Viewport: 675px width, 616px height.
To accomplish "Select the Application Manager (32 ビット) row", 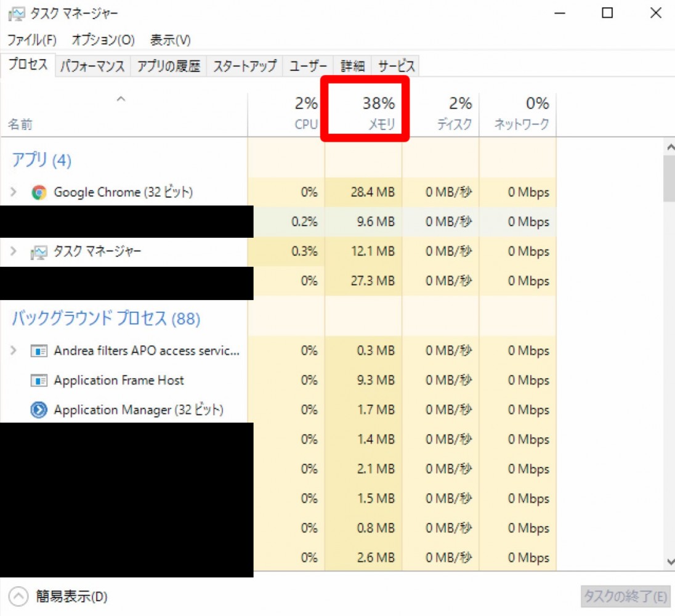I will [278, 410].
